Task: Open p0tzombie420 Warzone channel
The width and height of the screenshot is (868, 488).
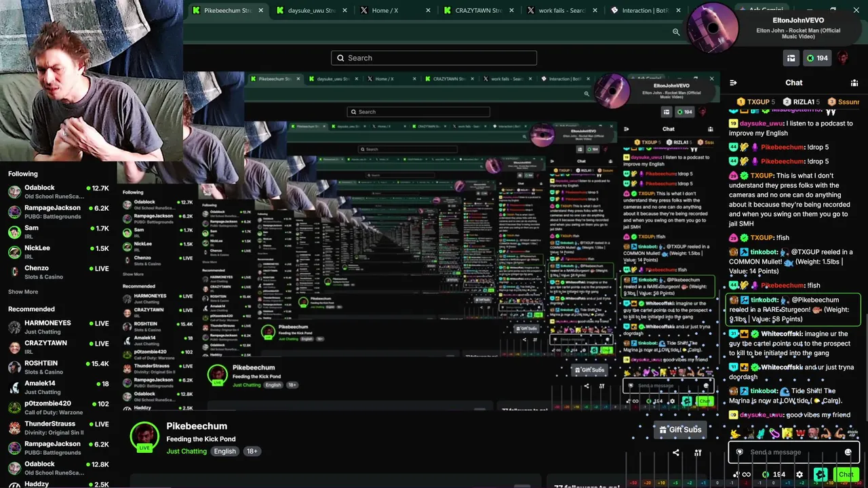Action: click(58, 408)
